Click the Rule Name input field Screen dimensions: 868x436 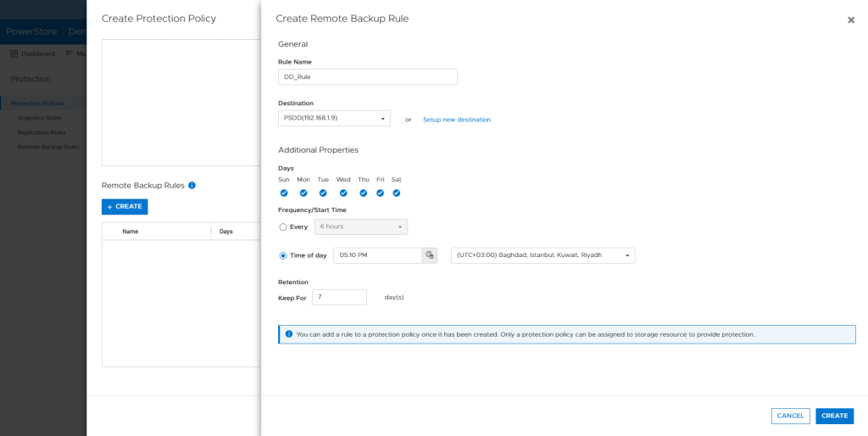367,77
